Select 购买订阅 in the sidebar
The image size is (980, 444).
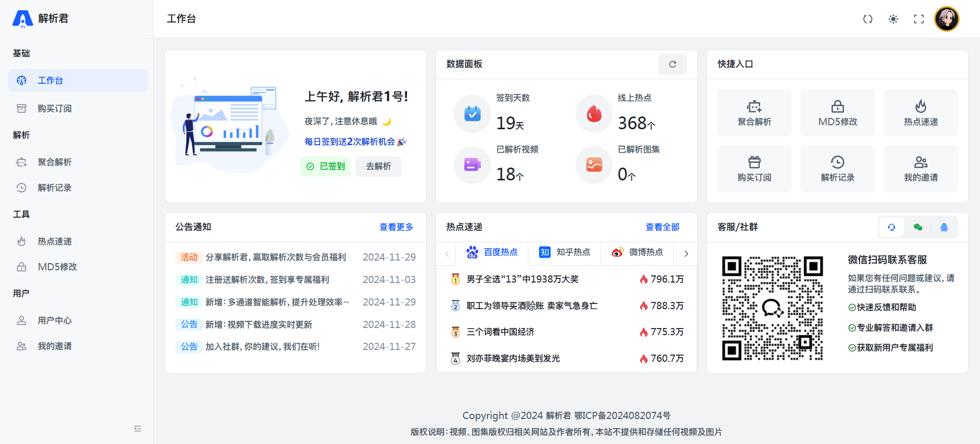[55, 108]
